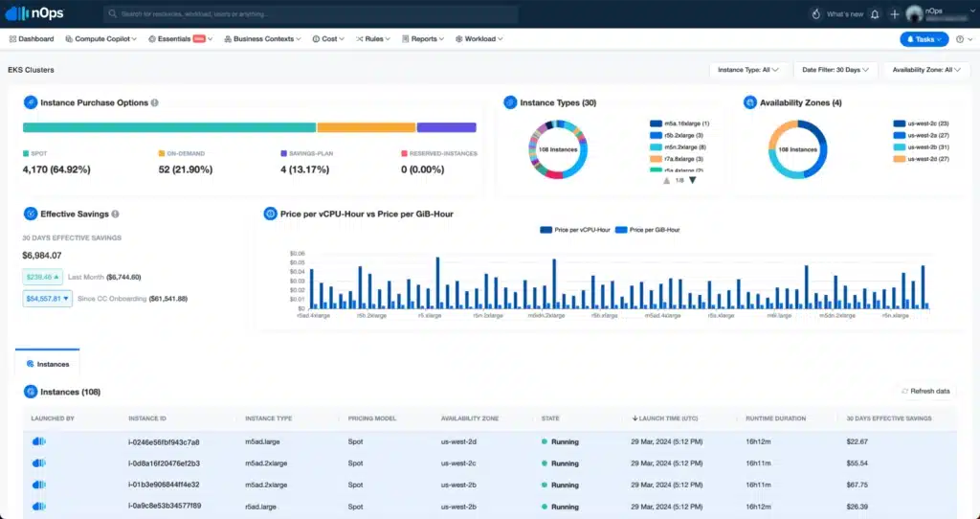980x519 pixels.
Task: Click the What's new link
Action: click(x=844, y=14)
